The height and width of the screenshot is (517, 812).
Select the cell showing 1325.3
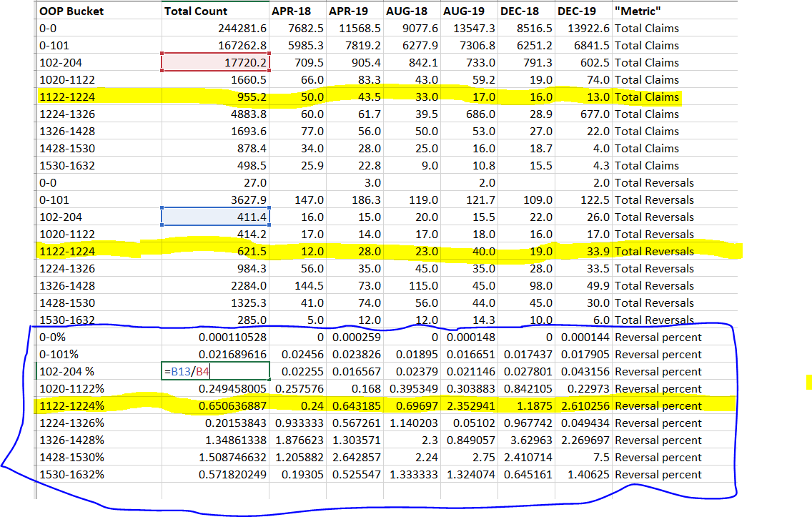point(215,302)
